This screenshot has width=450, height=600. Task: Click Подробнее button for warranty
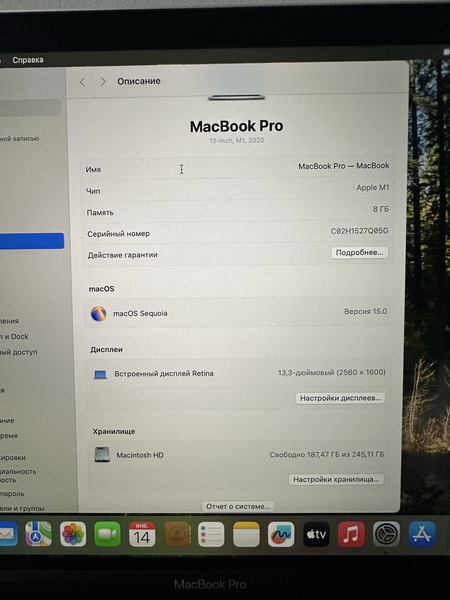coord(359,253)
